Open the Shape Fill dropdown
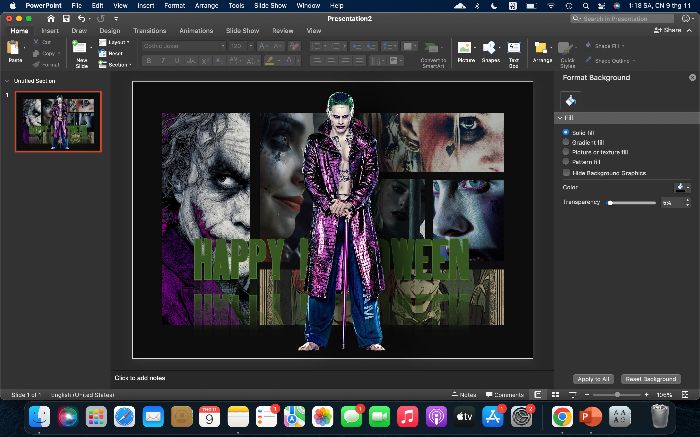 [605, 46]
